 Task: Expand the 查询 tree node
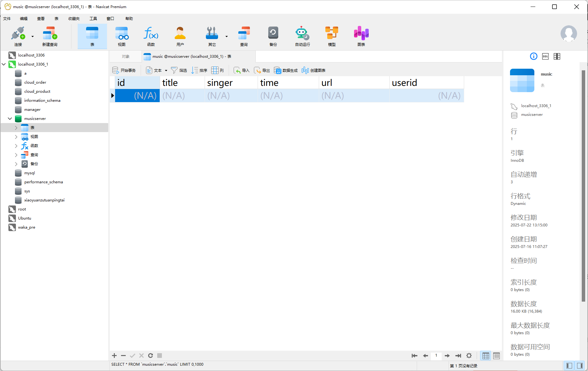click(x=16, y=155)
